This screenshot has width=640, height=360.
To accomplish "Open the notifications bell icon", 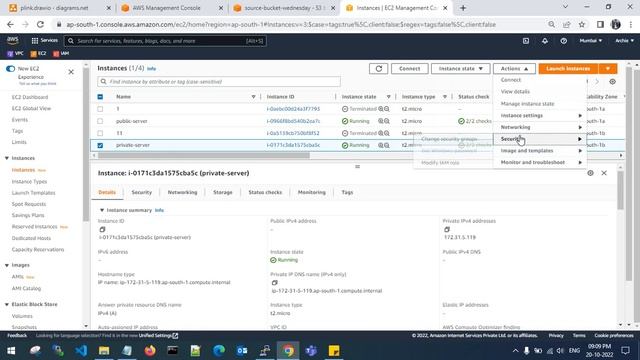I will pos(544,41).
